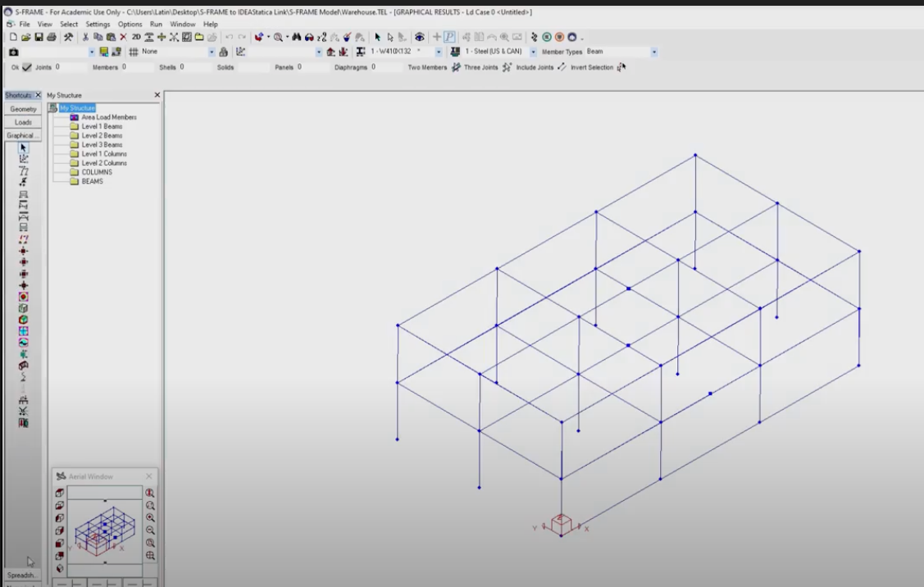Screen dimensions: 924x587
Task: Toggle the P projection button
Action: 449,37
